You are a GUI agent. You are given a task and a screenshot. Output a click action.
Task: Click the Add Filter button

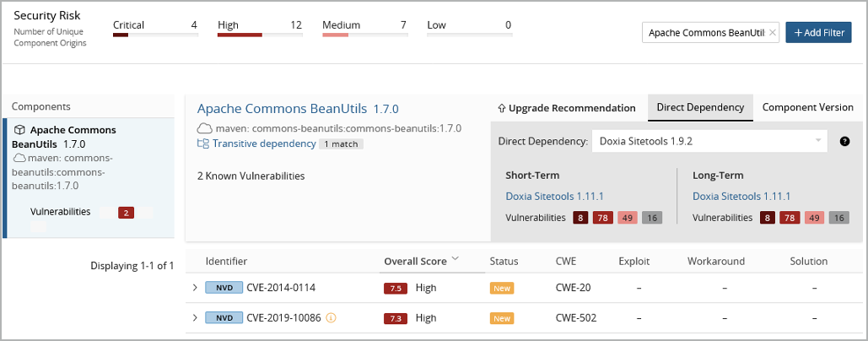818,33
